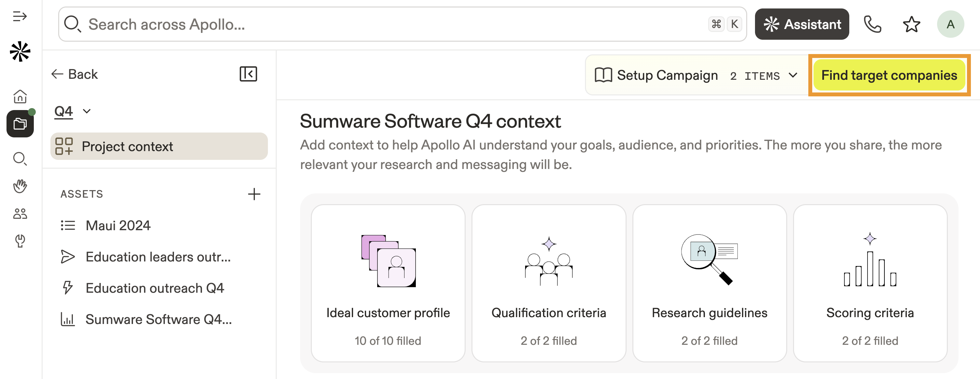Go Back using the back link
The height and width of the screenshot is (379, 980).
tap(75, 74)
